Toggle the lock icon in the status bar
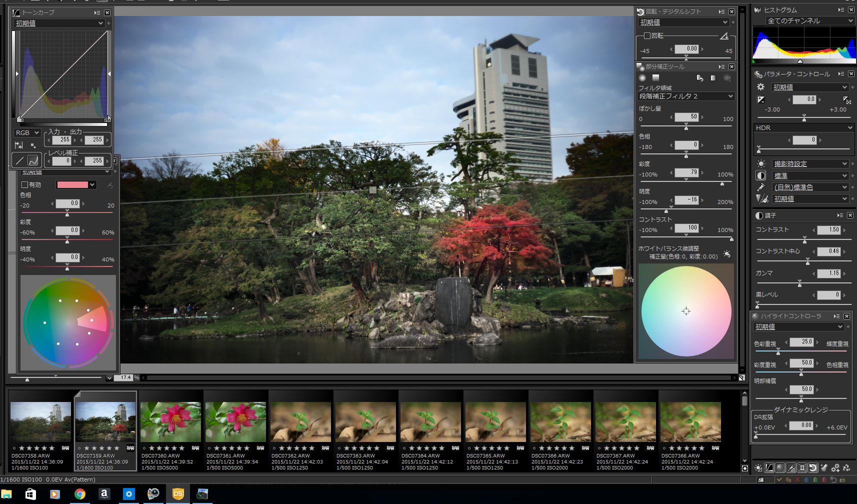Screen dimensions: 857x504 tap(842, 479)
